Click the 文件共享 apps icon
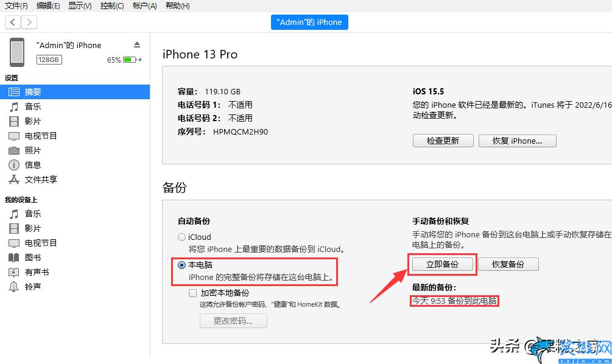612x364 pixels. pyautogui.click(x=13, y=180)
